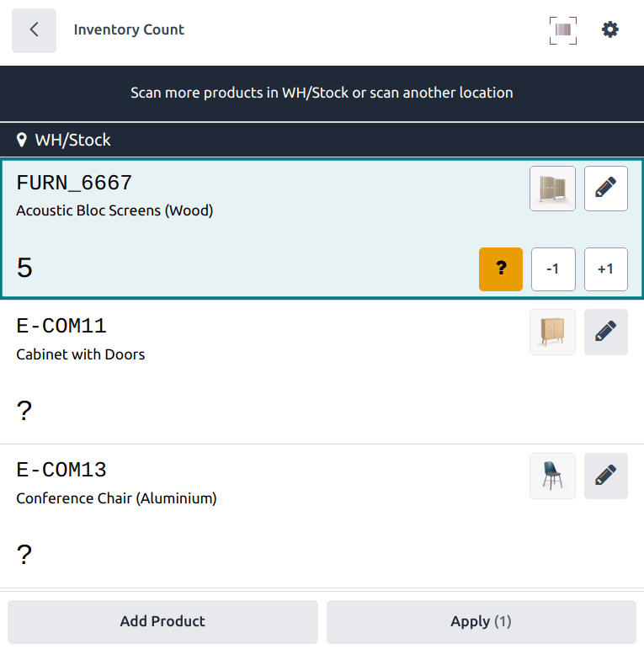
Task: Click the WH/Stock location header
Action: coord(72,140)
